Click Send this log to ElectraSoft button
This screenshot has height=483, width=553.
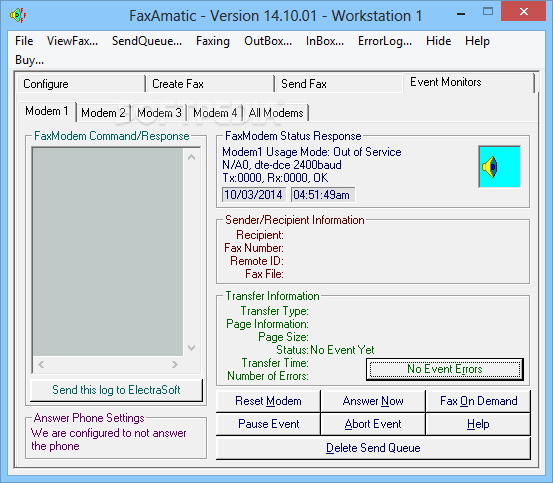pos(116,390)
